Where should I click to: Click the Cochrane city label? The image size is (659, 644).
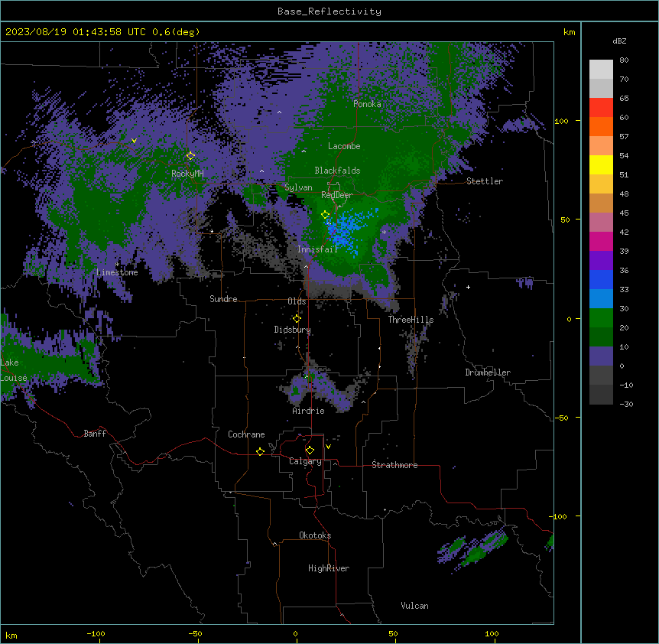[x=246, y=434]
